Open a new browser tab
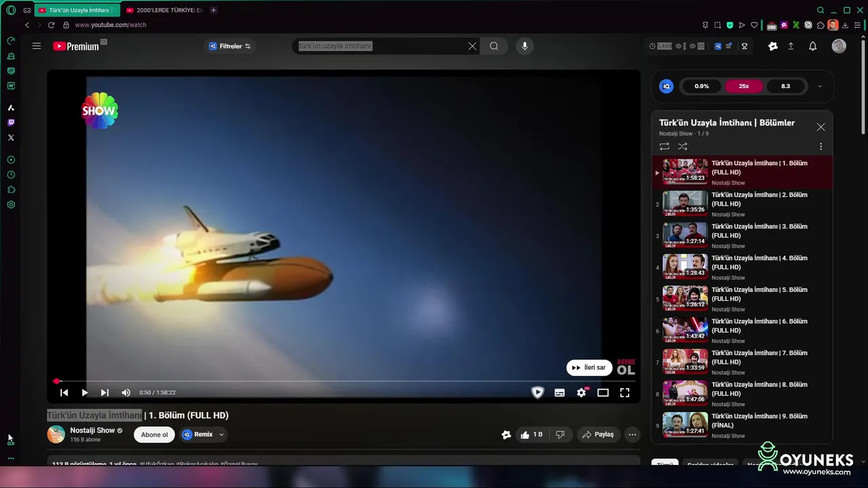The height and width of the screenshot is (488, 868). [x=214, y=10]
